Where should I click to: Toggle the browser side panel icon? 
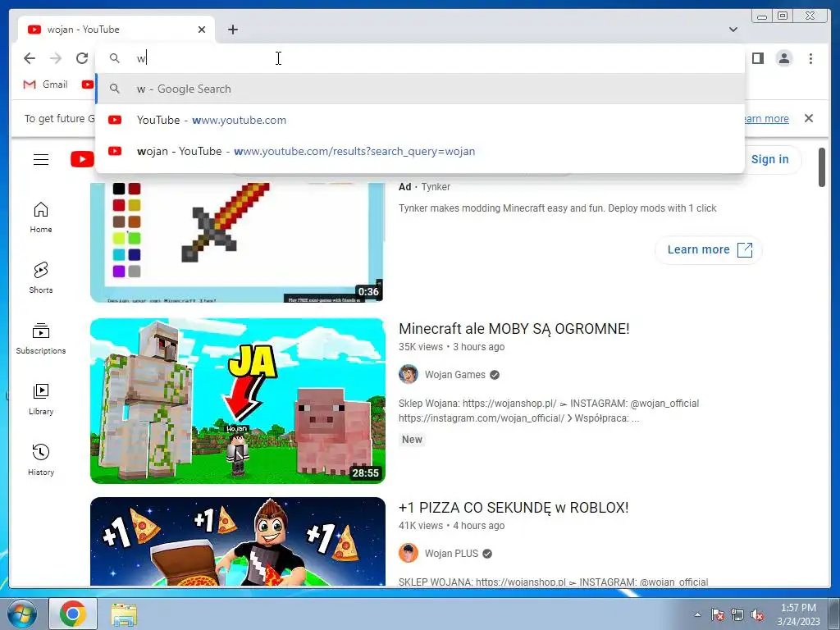pyautogui.click(x=757, y=58)
